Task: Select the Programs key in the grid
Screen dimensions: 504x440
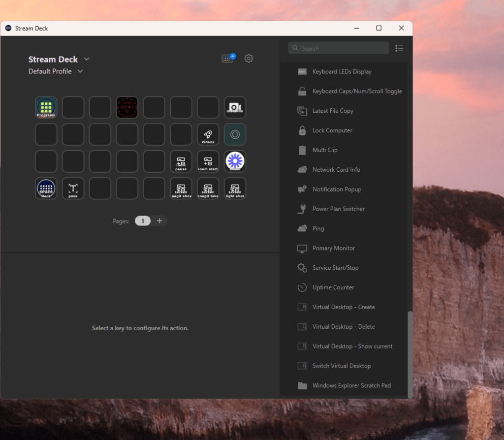Action: [x=46, y=107]
